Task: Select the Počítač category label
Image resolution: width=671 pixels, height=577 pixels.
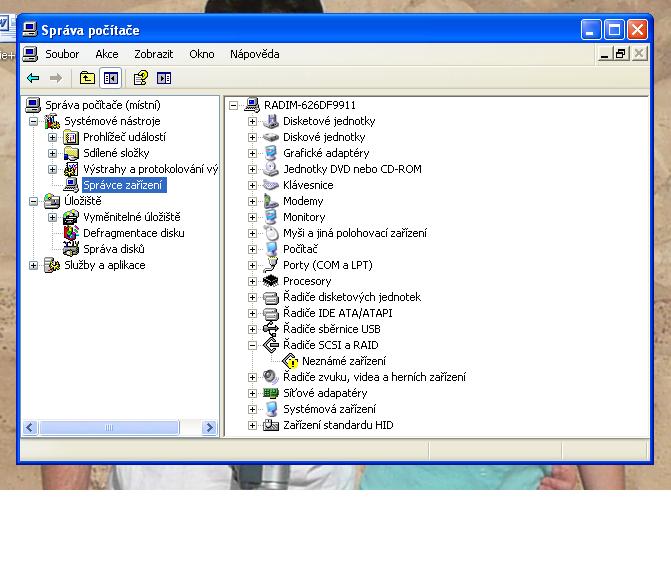Action: click(x=300, y=249)
